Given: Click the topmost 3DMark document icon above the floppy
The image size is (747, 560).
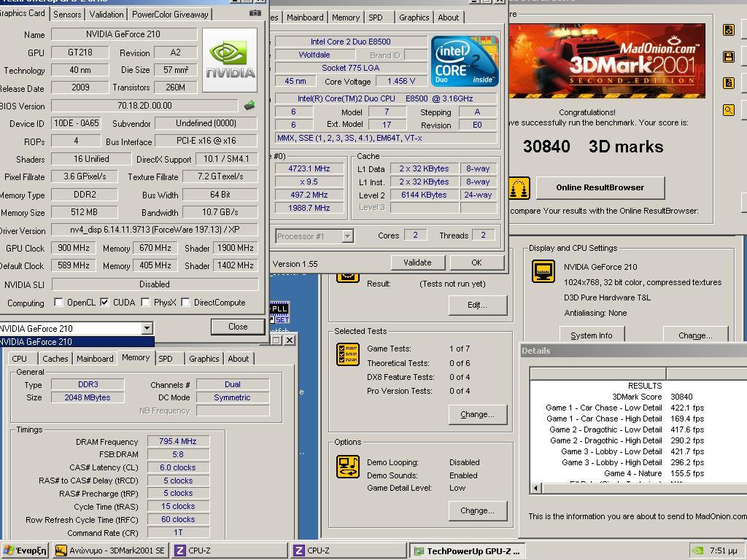Looking at the screenshot, I should [x=729, y=30].
